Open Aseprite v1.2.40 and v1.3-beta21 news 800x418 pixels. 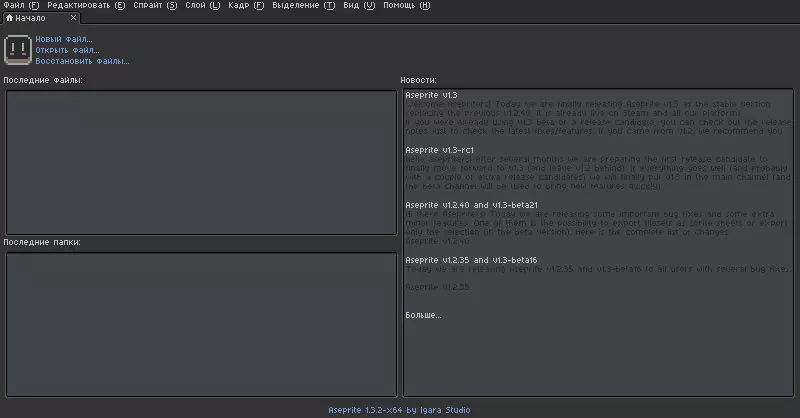click(x=471, y=205)
